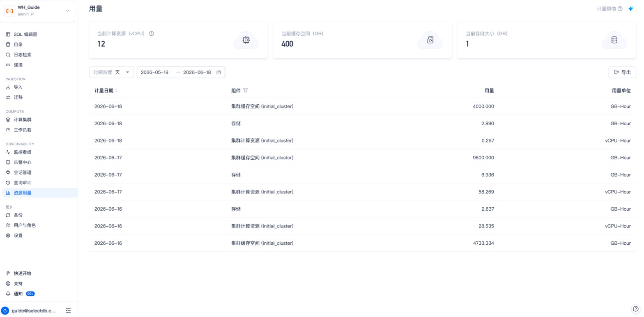Filter the 组件 column with funnel icon
This screenshot has height=317, width=644.
(245, 91)
